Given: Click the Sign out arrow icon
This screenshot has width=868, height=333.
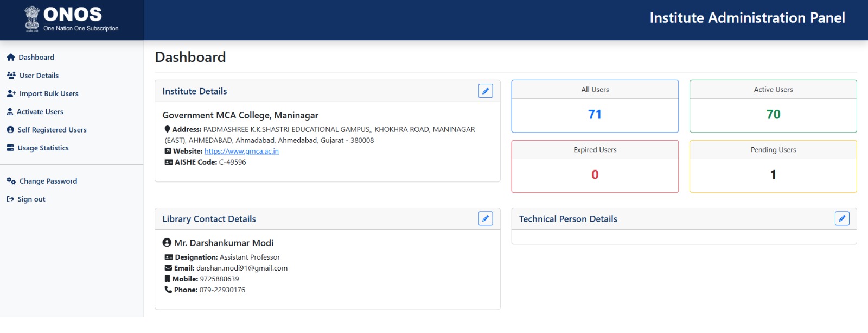Looking at the screenshot, I should [10, 199].
